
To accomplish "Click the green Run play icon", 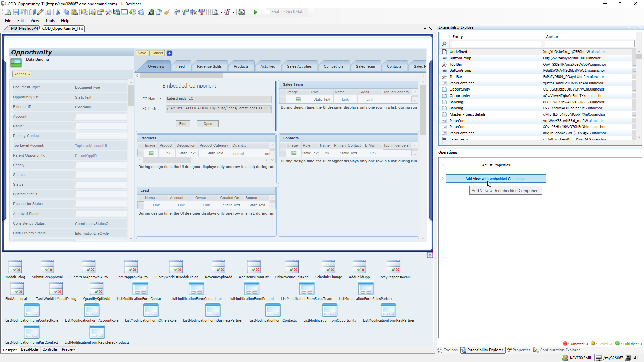I will [x=255, y=12].
